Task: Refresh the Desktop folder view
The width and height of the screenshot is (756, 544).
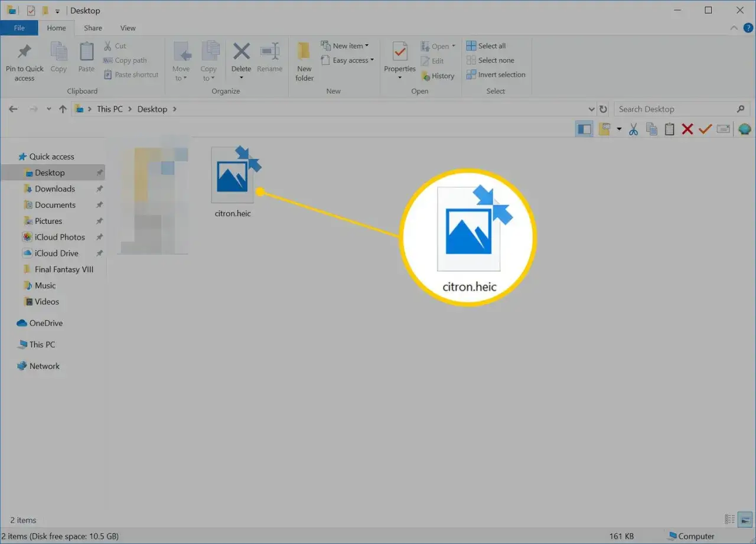Action: 603,109
